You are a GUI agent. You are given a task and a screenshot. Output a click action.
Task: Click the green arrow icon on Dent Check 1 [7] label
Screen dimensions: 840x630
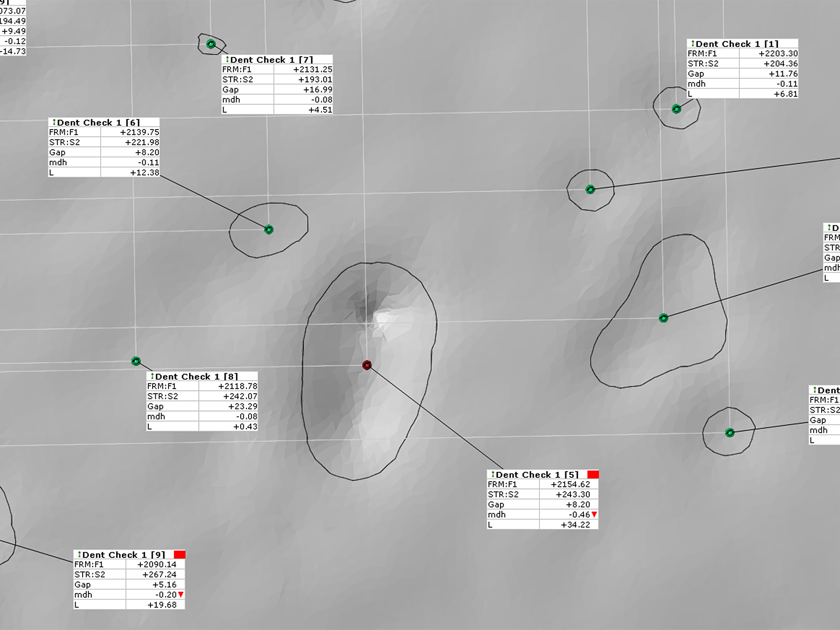(227, 59)
